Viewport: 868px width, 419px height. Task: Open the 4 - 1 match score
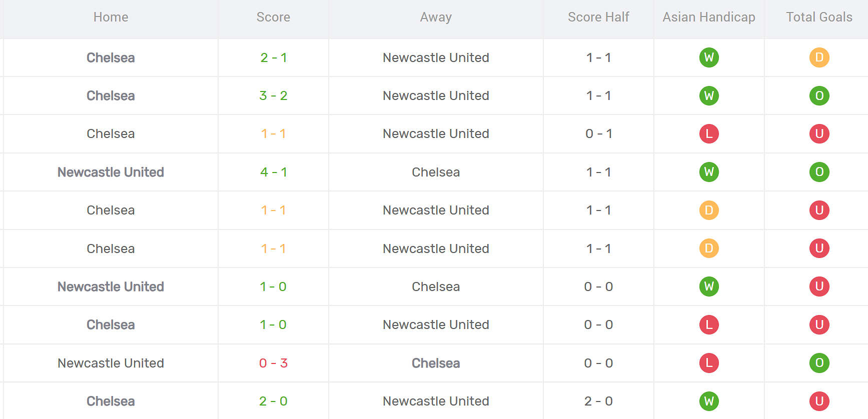tap(273, 172)
